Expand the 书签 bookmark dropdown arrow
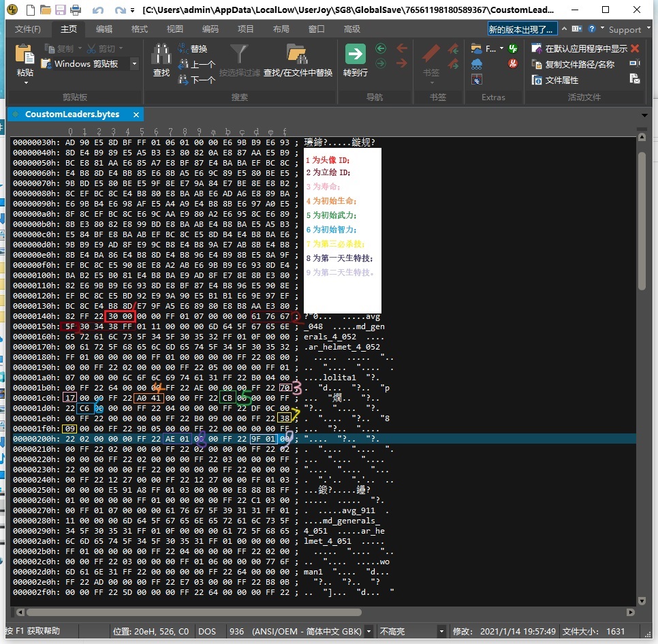 point(431,82)
